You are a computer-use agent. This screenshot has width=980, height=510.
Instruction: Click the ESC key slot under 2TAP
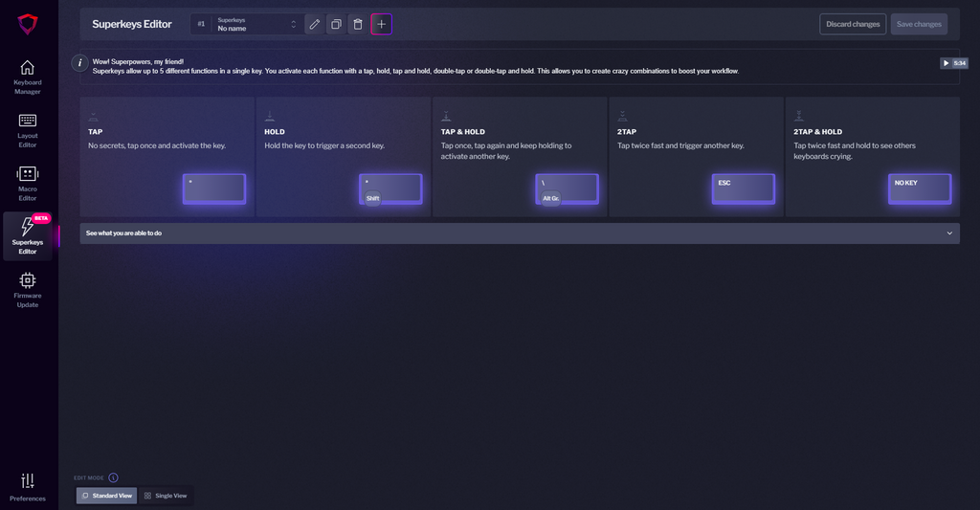[744, 188]
